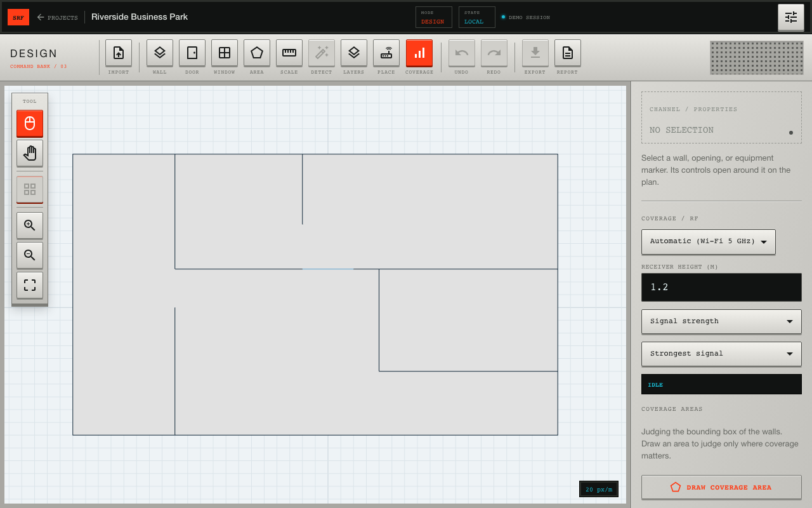Viewport: 812px width, 508px height.
Task: Select the Area polygon tool
Action: 257,53
